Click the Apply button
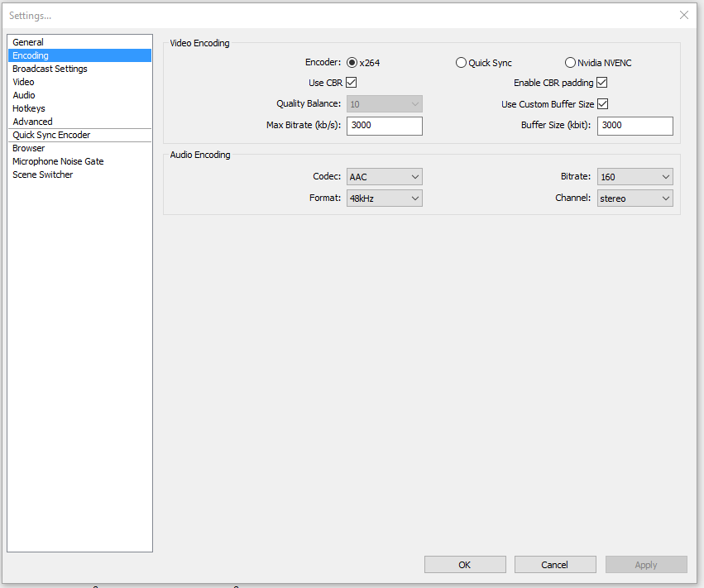 pos(646,565)
